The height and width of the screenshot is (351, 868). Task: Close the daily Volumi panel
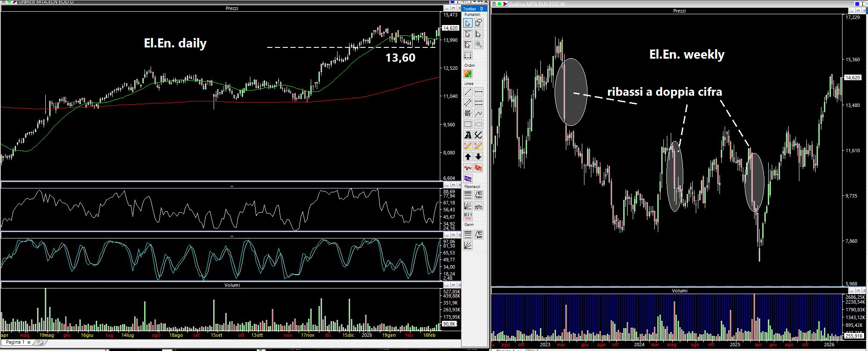click(x=459, y=285)
